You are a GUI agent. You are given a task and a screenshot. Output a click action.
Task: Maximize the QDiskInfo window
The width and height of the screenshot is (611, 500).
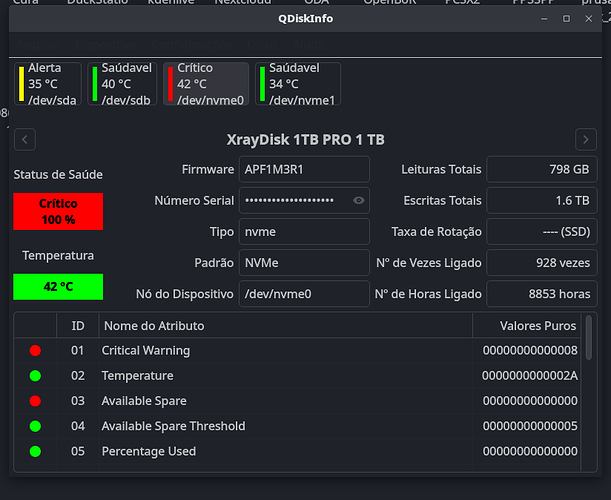point(566,19)
